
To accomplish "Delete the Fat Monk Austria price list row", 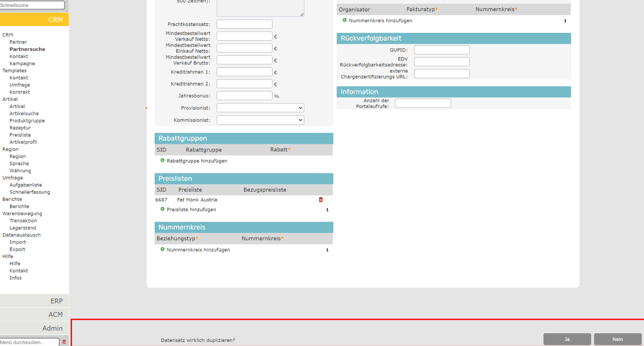I will coord(321,200).
